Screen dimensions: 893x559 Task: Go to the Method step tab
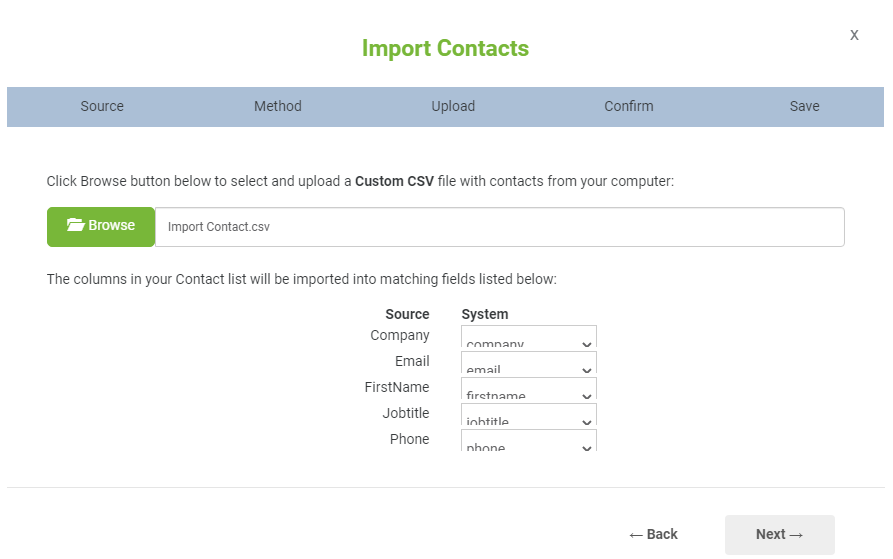278,106
